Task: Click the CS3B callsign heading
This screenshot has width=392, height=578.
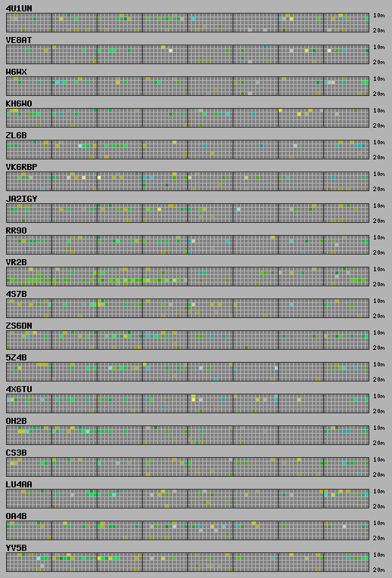Action: (x=16, y=453)
